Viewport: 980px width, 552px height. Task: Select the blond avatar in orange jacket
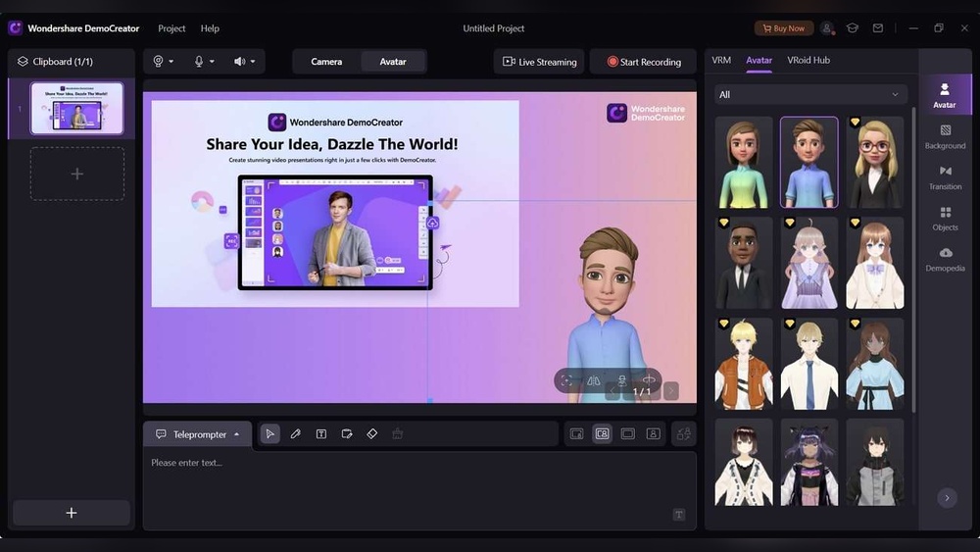(744, 364)
